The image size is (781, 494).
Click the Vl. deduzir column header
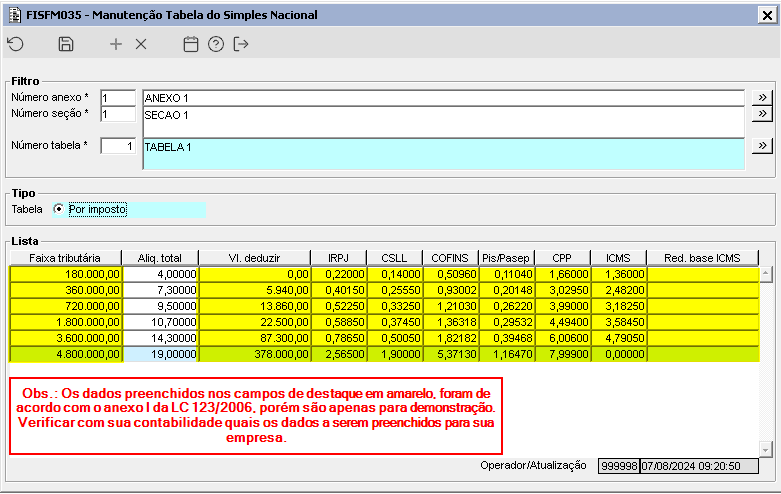pos(255,258)
